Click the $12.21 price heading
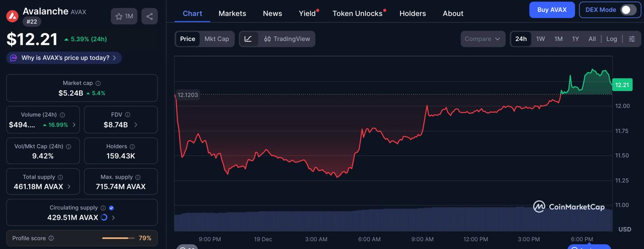Screen dimensions: 644x249 pos(32,39)
